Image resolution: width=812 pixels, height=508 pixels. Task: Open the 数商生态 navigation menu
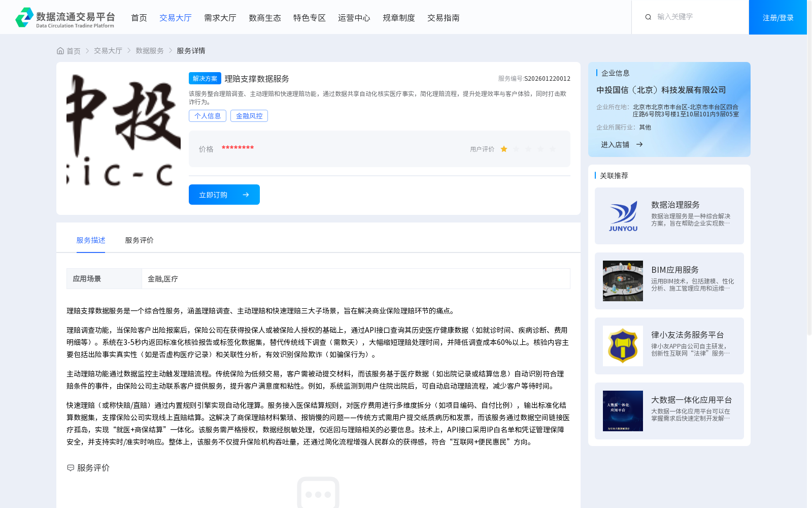coord(265,18)
